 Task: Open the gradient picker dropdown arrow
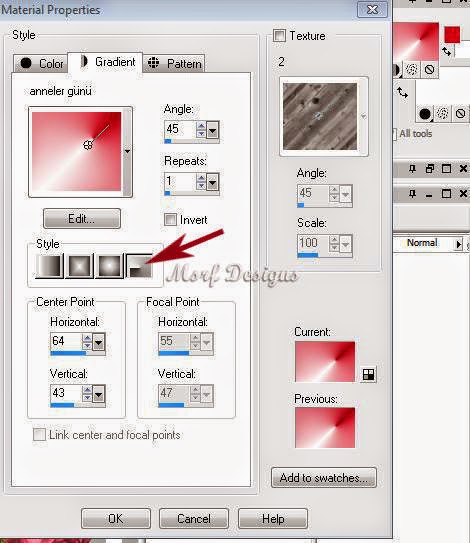[127, 152]
